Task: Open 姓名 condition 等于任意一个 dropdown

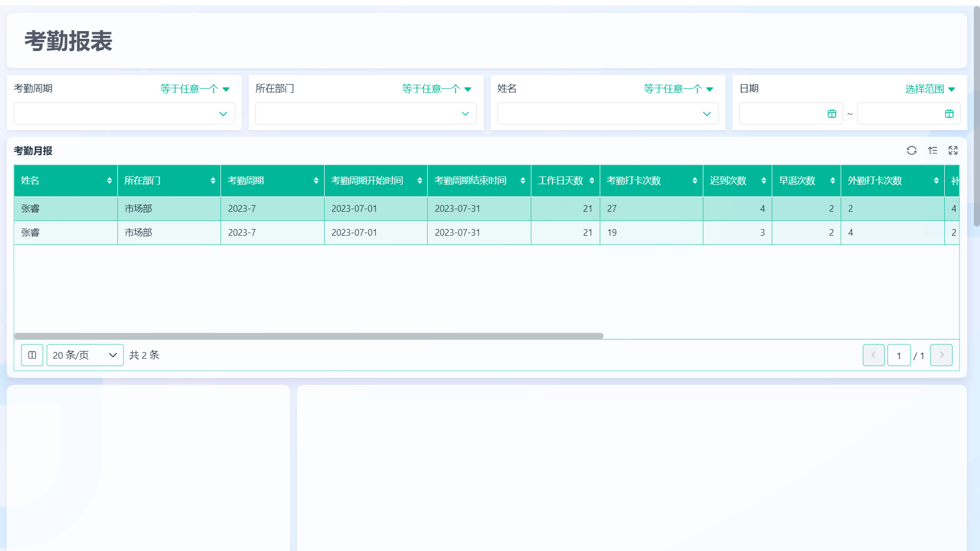Action: (679, 89)
